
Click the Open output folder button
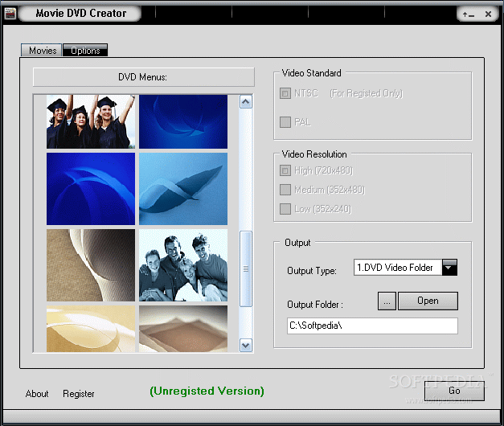(428, 301)
